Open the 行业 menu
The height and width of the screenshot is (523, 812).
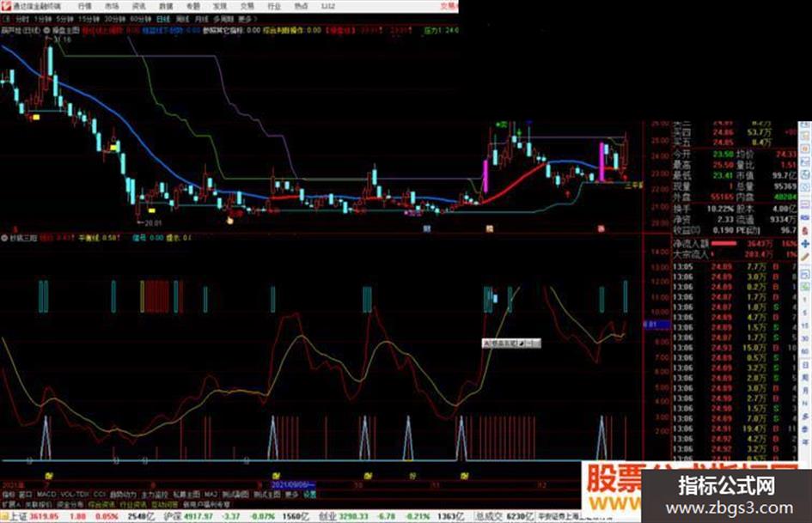click(274, 6)
